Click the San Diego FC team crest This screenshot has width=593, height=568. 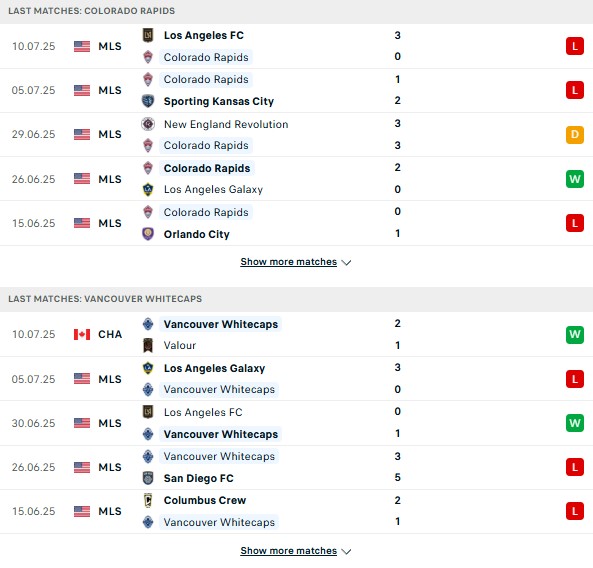point(148,478)
